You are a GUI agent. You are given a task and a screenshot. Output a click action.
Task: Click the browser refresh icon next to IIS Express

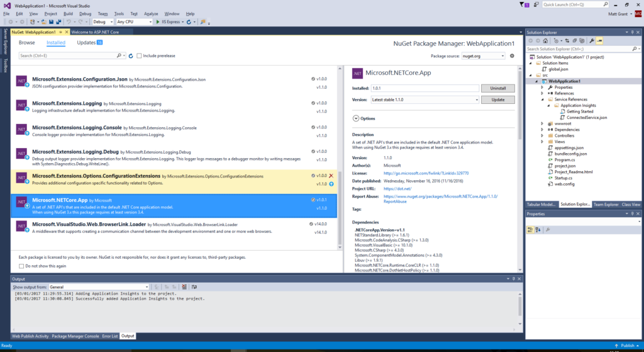click(189, 22)
